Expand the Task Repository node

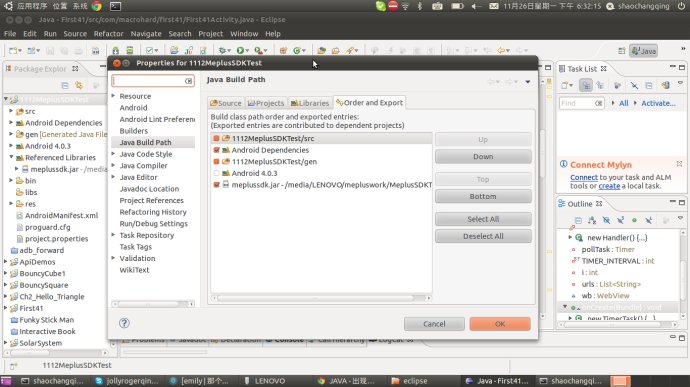114,235
